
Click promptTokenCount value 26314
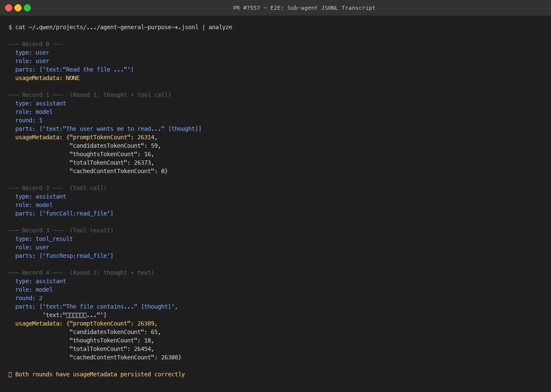pyautogui.click(x=146, y=137)
